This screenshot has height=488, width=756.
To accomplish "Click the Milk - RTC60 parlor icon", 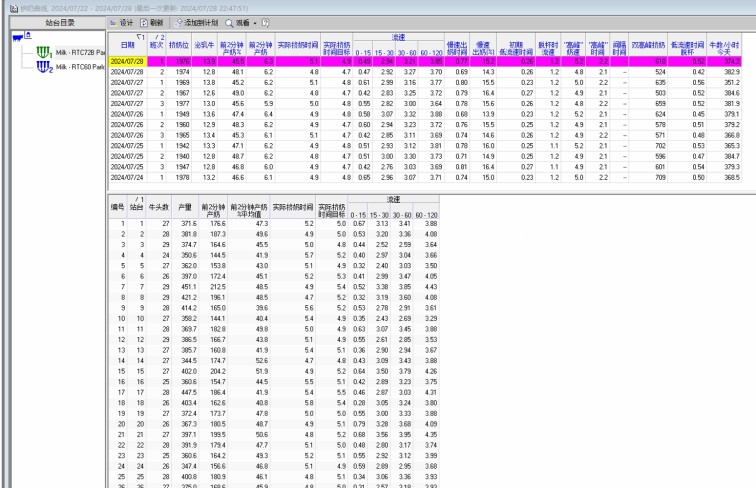I will 43,67.
